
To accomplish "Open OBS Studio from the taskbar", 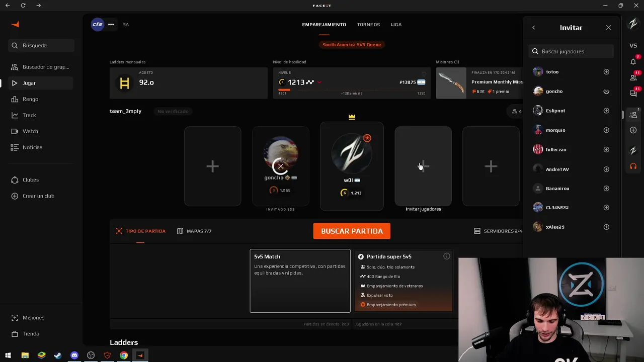I will [x=91, y=355].
